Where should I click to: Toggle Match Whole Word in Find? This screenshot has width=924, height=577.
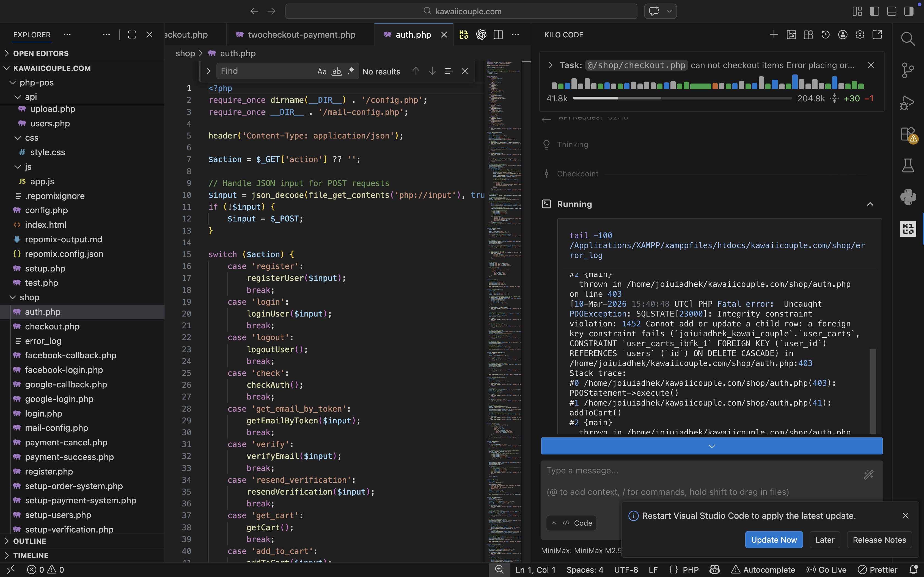click(x=336, y=71)
